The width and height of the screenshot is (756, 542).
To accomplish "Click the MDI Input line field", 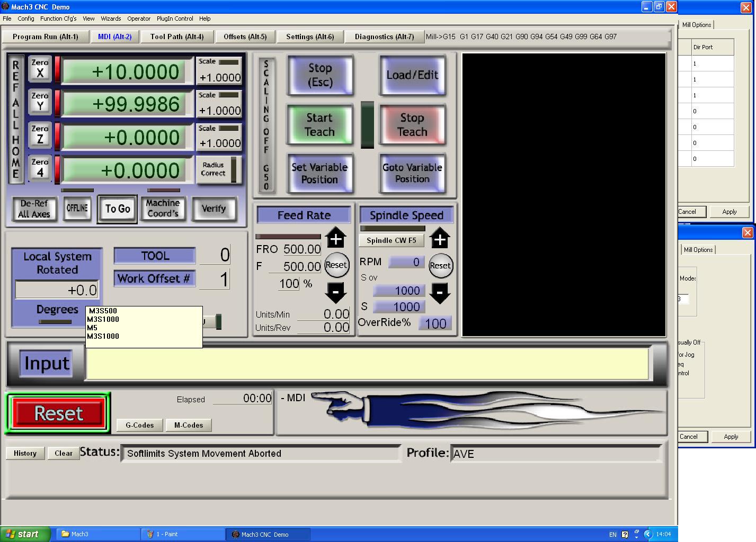I will coord(368,364).
